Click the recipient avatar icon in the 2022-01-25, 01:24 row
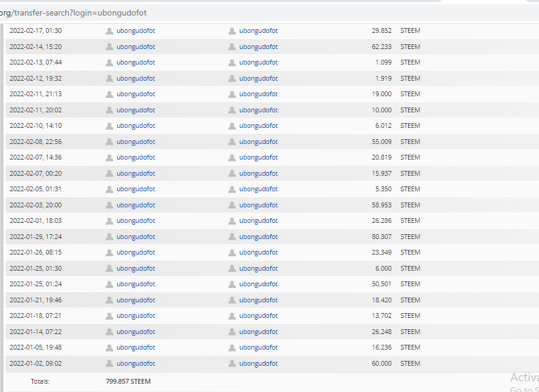539x392 pixels. pyautogui.click(x=232, y=284)
